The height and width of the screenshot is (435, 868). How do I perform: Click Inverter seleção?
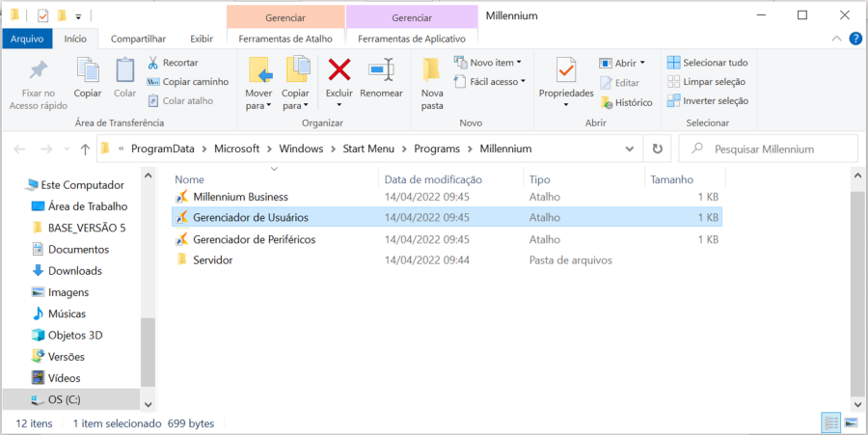[708, 100]
